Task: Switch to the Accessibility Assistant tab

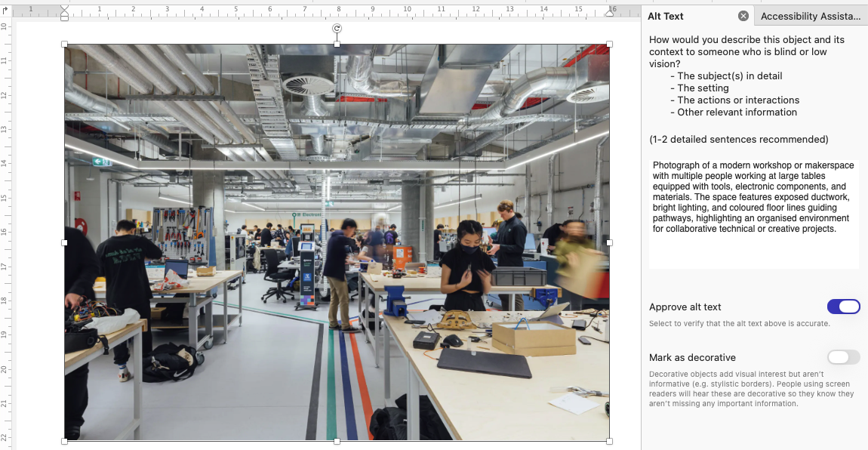Action: tap(811, 16)
